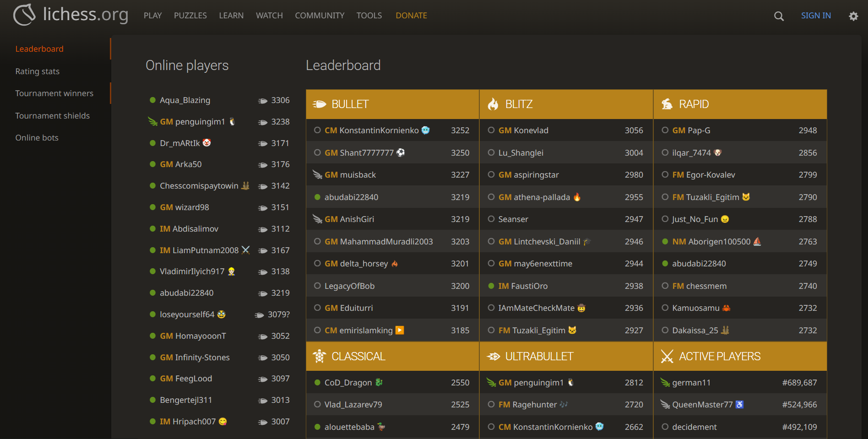Open CM KonstantinKornienko bullet profile
The image size is (868, 439).
[372, 130]
